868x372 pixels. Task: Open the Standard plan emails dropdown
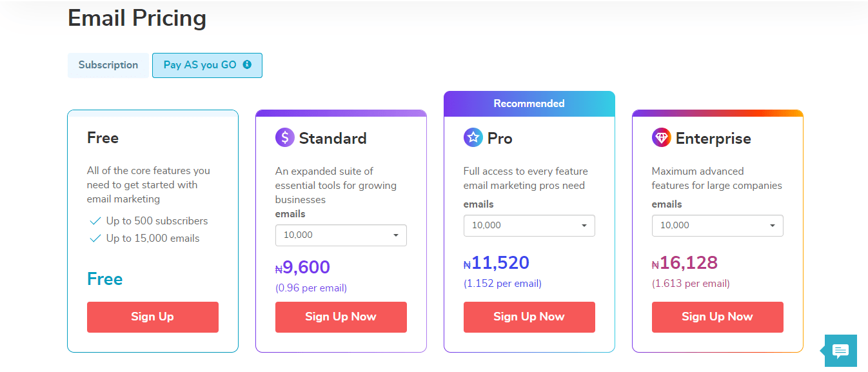[x=340, y=235]
